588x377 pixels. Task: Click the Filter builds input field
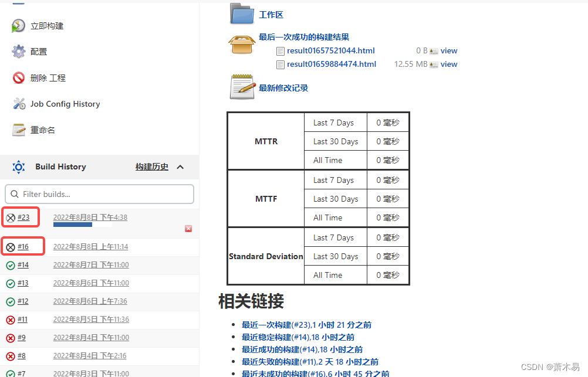tap(99, 193)
